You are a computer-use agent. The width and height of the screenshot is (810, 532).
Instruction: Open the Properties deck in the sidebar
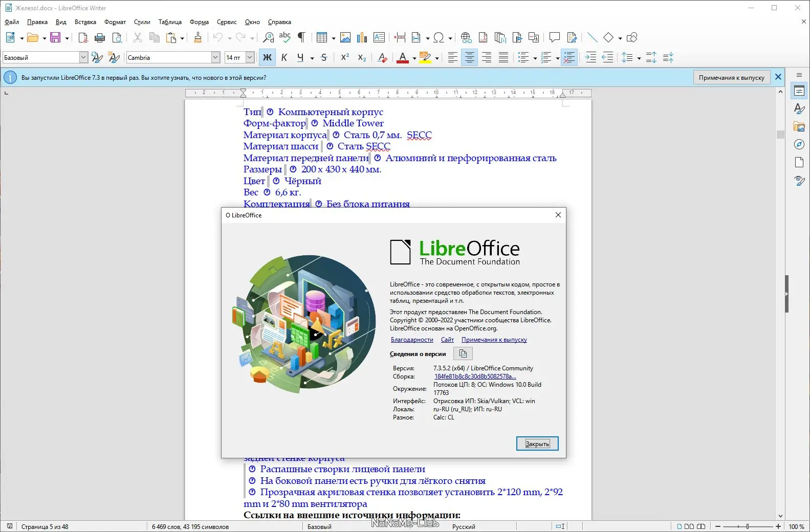799,91
